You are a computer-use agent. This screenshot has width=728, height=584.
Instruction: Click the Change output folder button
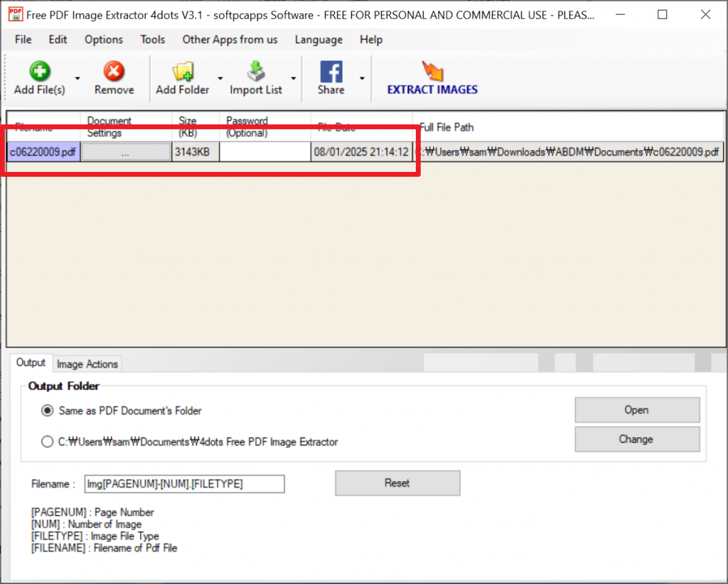(x=637, y=439)
